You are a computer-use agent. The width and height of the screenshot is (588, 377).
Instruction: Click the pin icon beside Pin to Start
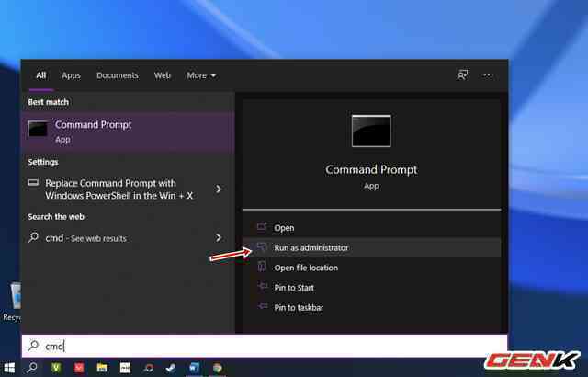point(262,287)
